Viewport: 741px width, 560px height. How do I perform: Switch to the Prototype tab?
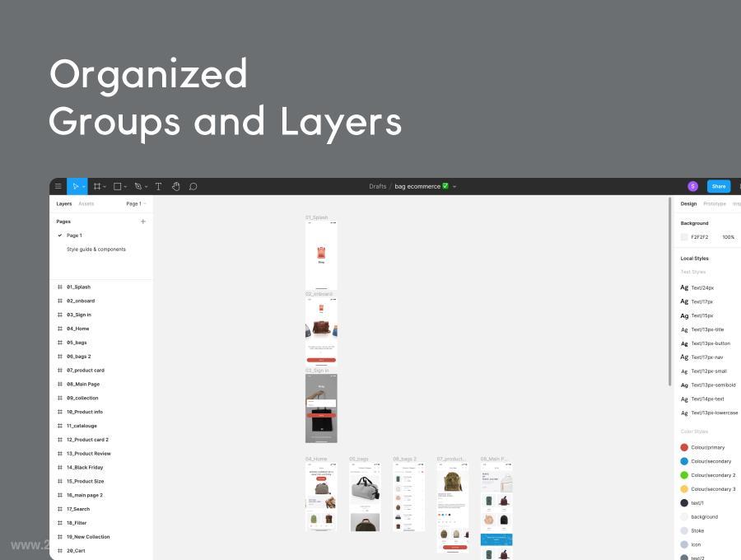tap(715, 203)
